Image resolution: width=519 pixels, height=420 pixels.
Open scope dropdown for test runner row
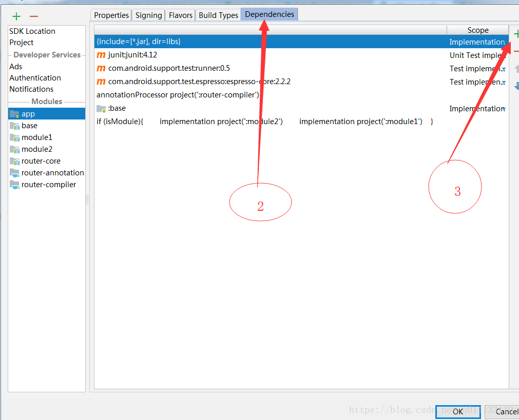click(504, 69)
